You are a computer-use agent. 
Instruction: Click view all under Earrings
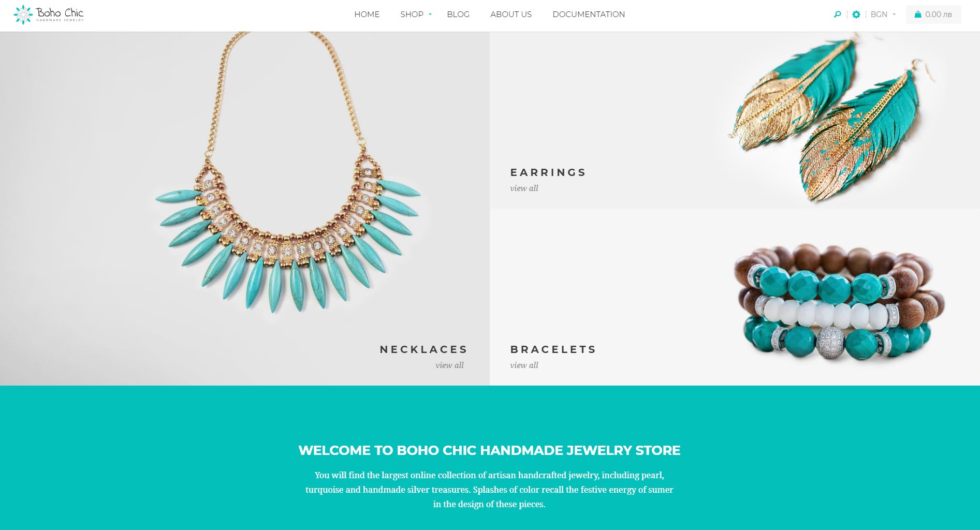524,188
